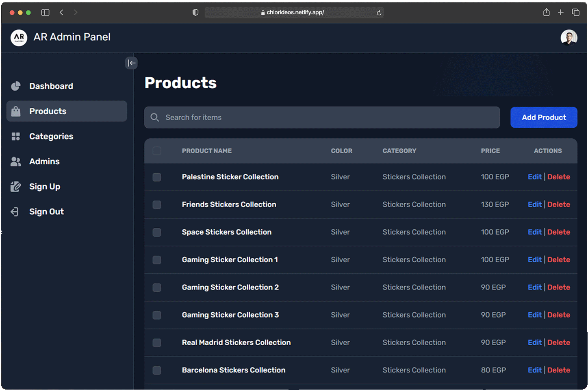Go to Categories in sidebar
This screenshot has width=588, height=390.
point(67,137)
